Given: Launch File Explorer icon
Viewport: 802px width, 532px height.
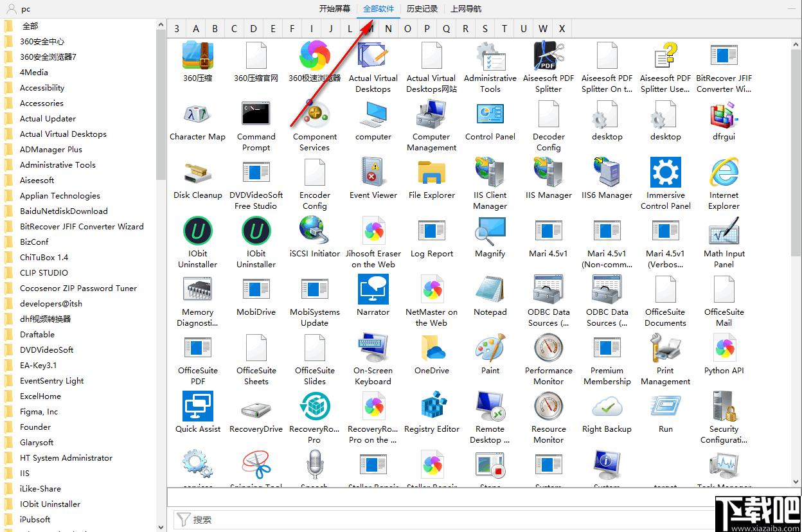Looking at the screenshot, I should [432, 172].
